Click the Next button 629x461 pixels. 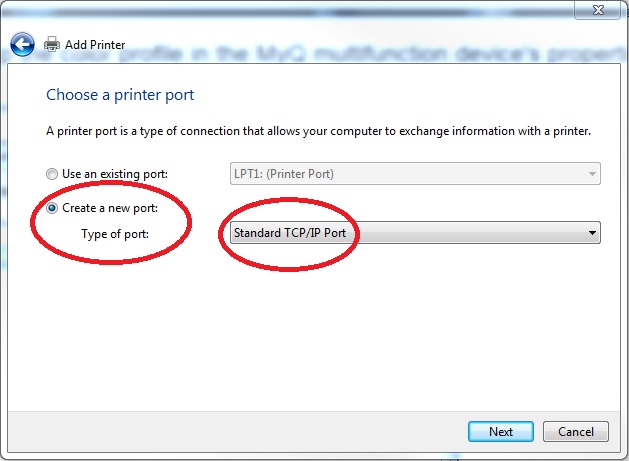point(501,432)
